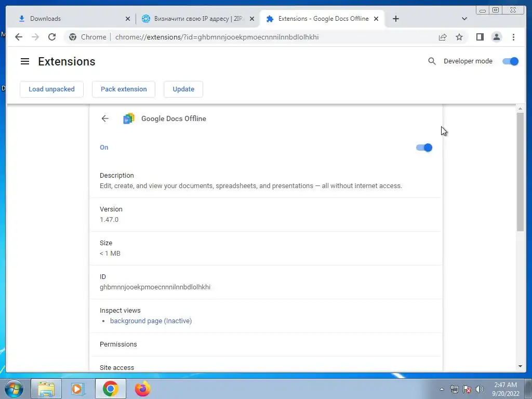Search extensions with the magnifier icon
Screen dimensions: 532x399
click(432, 61)
